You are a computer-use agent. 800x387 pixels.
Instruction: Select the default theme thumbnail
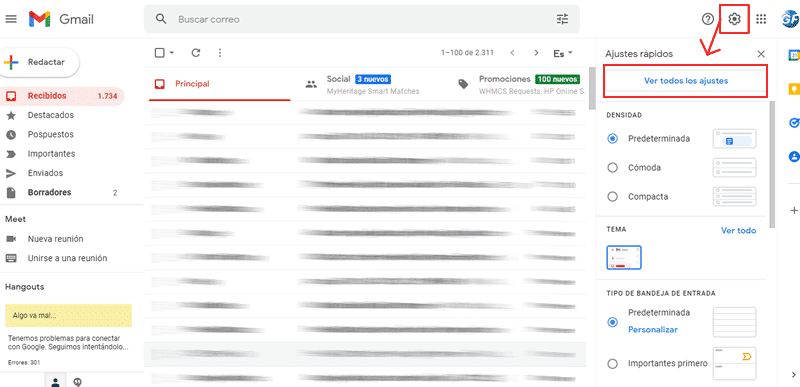pos(624,257)
